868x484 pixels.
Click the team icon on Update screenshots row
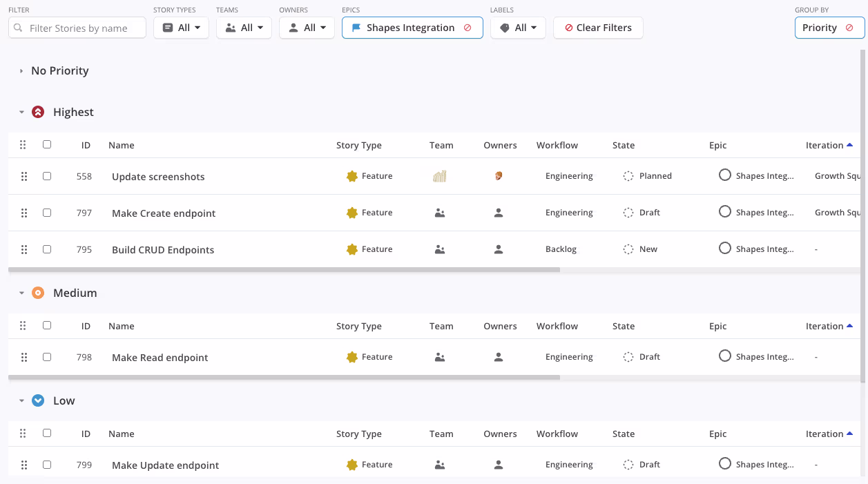[440, 176]
